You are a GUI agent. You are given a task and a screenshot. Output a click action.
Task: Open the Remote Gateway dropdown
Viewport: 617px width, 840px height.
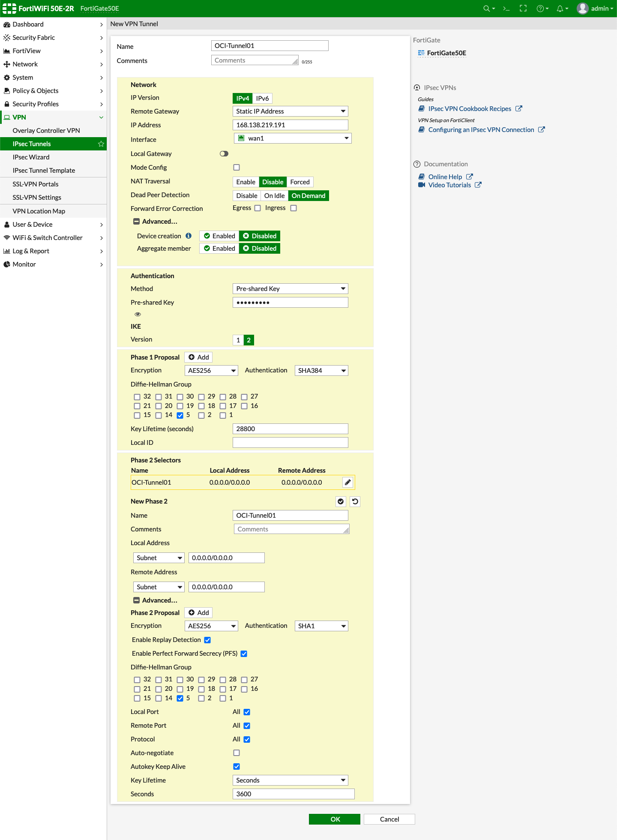click(291, 111)
